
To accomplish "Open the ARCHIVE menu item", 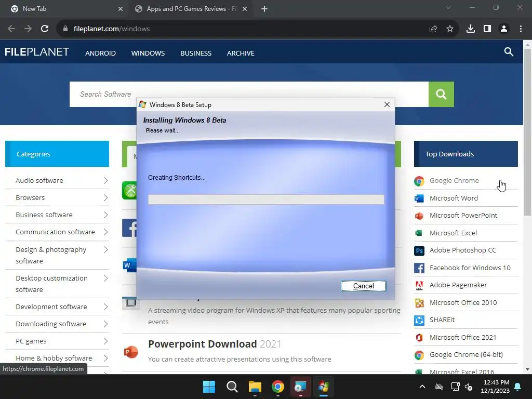I will [241, 54].
